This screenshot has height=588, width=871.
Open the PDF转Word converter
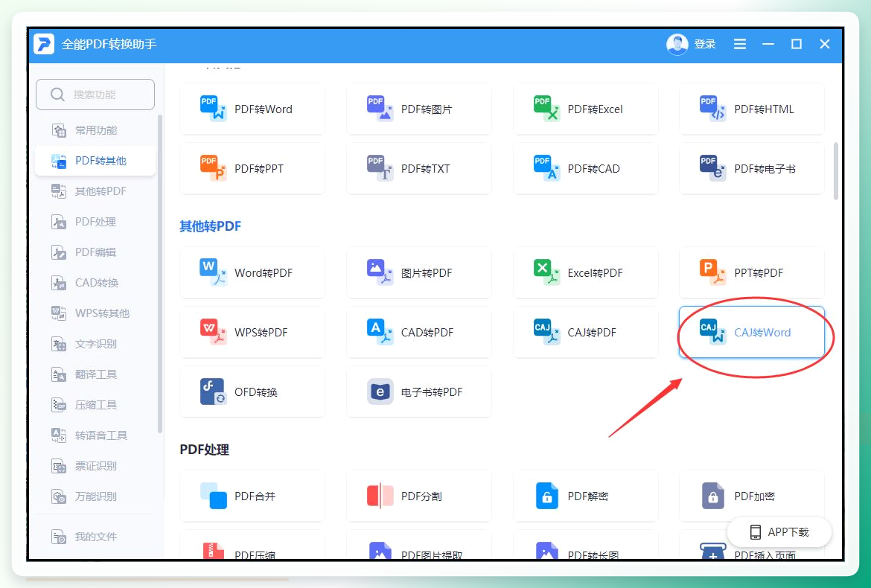(252, 109)
